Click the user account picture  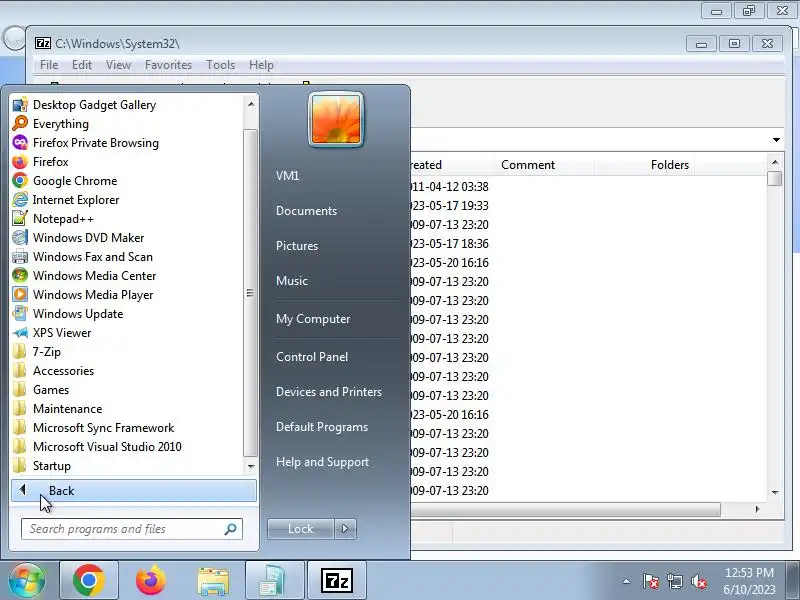pyautogui.click(x=336, y=119)
